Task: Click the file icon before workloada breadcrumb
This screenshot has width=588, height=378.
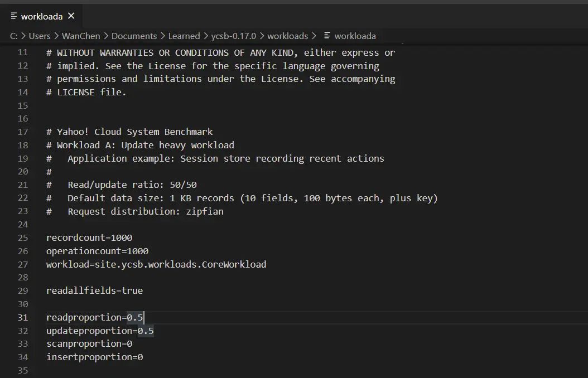Action: coord(327,36)
